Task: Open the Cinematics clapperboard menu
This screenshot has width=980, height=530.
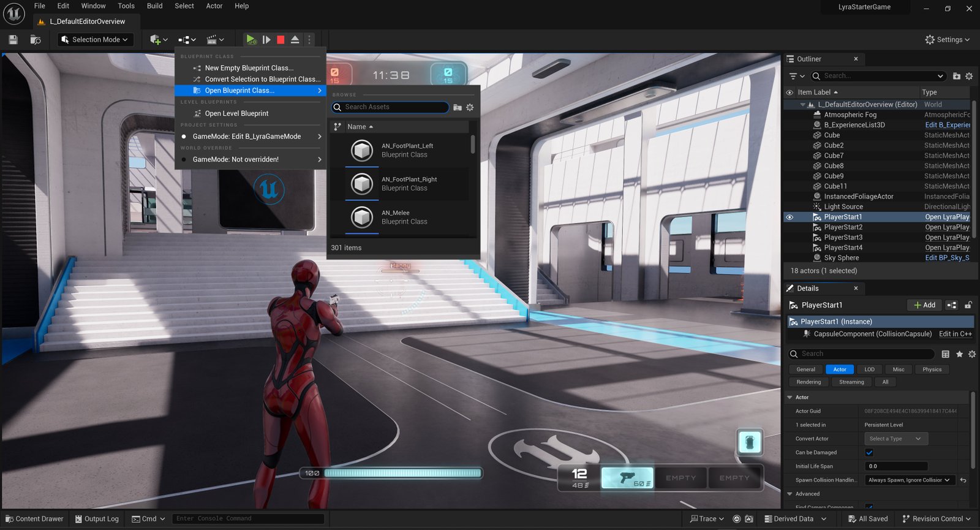Action: 215,40
